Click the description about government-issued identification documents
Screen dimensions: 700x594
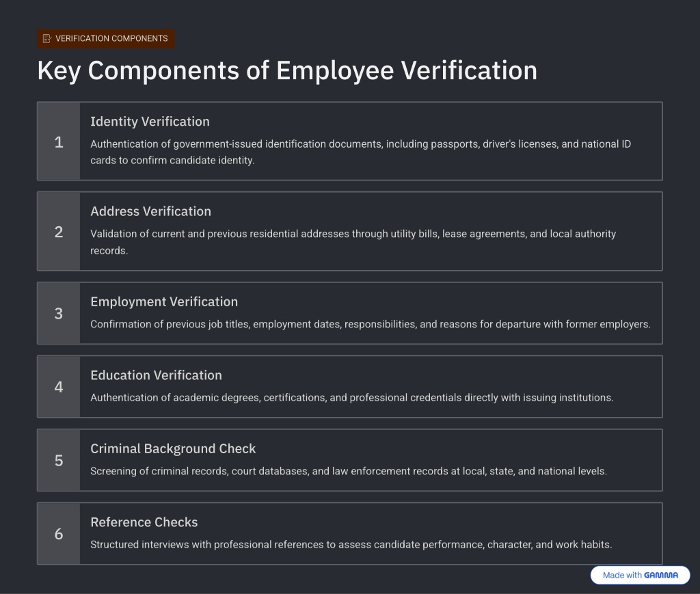click(x=360, y=152)
